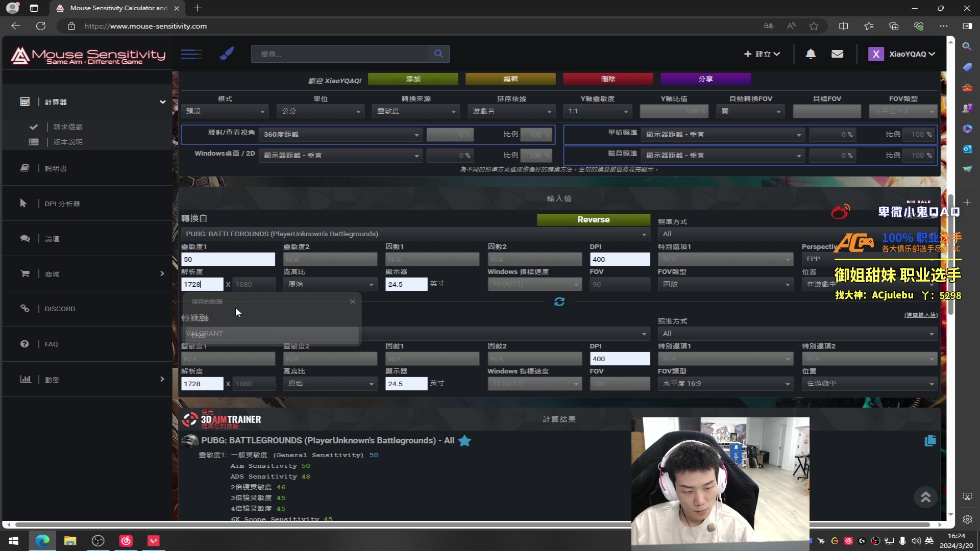Open the 建立 create menu
Screen dimensions: 980x551
[x=762, y=54]
